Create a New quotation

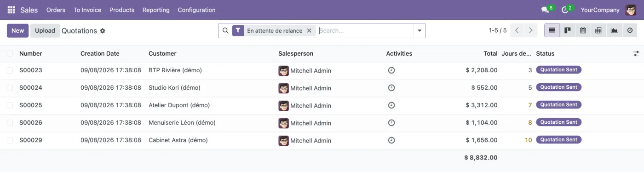(x=17, y=31)
